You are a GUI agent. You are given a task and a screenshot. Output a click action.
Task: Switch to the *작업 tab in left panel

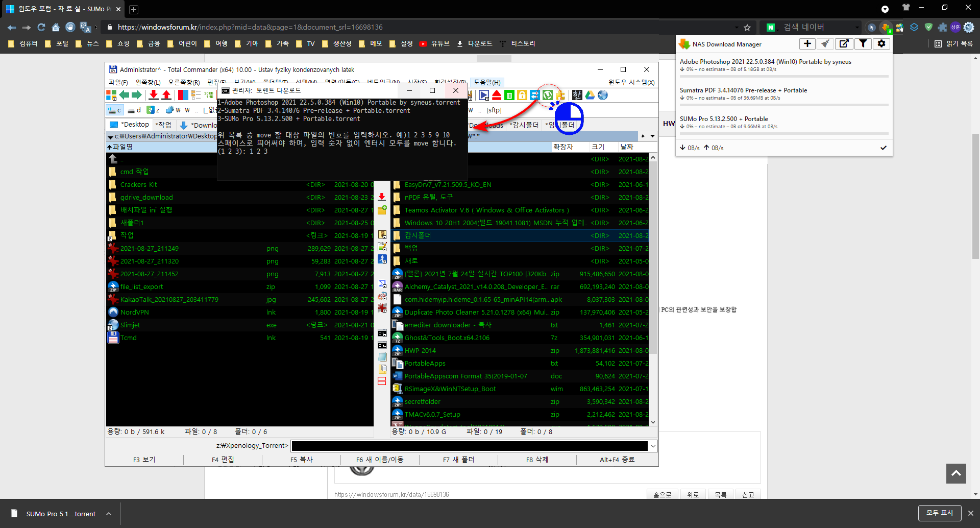coord(163,125)
